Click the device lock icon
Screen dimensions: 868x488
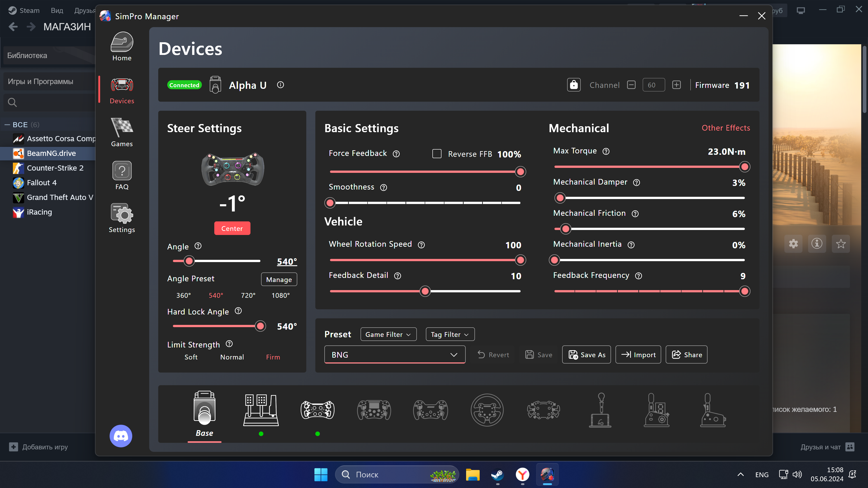(573, 85)
